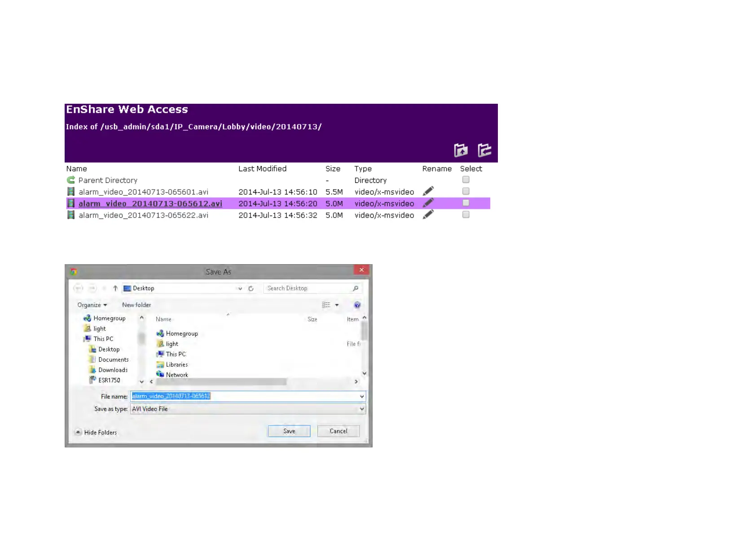Screen dimensions: 756x535
Task: Tick the checkbox for alarm_video_20140713-065622.avi
Action: click(x=466, y=215)
